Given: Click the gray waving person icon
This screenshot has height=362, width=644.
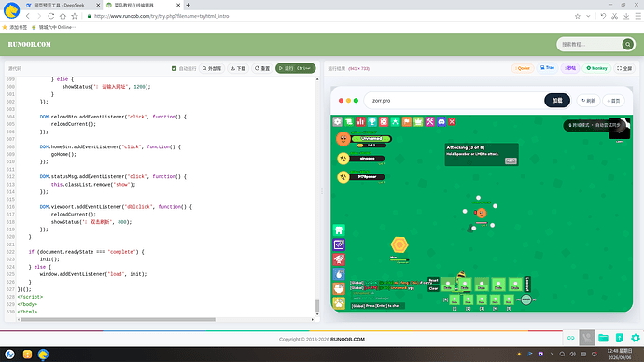Looking at the screenshot, I should (x=587, y=338).
